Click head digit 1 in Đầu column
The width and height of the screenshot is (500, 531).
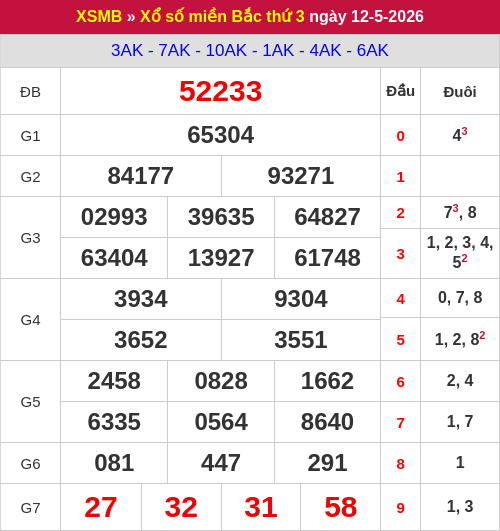[x=400, y=177]
